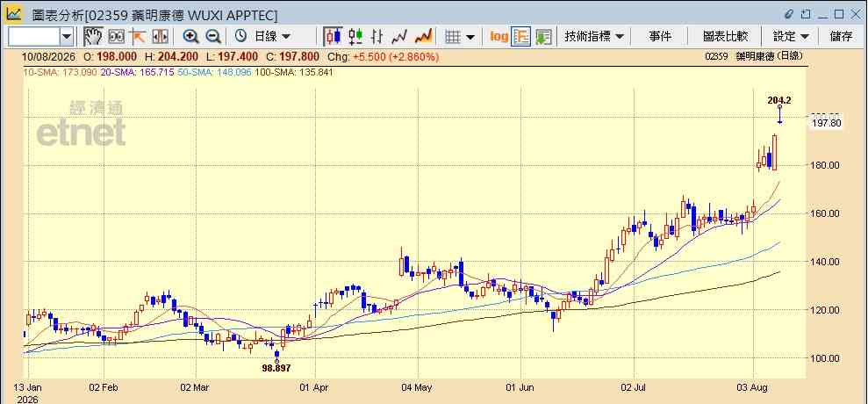The image size is (868, 404).
Task: Click the binoculars view icon
Action: click(116, 37)
